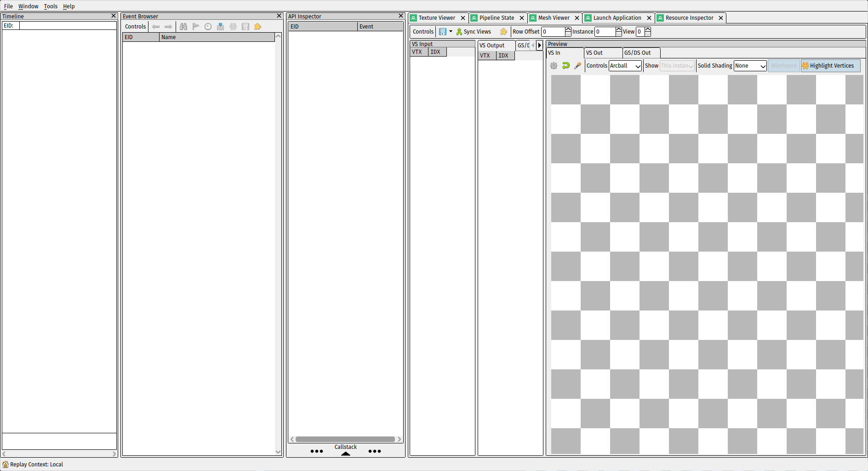This screenshot has width=868, height=471.
Task: Open the find events binoculars icon
Action: click(183, 26)
